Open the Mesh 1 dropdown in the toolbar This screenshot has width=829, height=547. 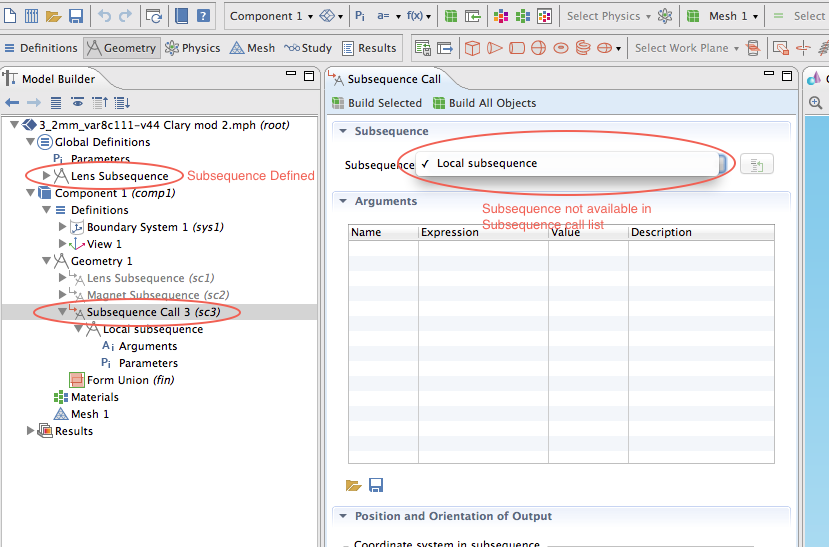tap(733, 16)
